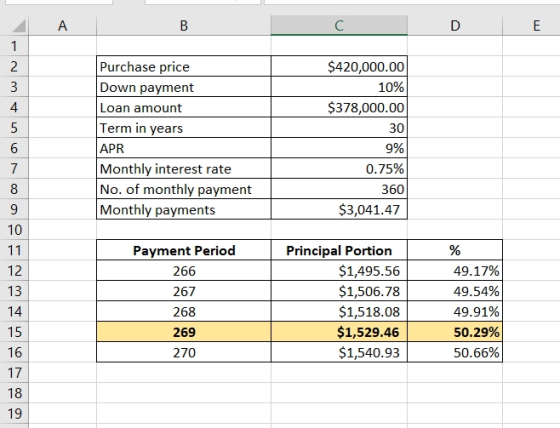Click the 10% down payment cell

click(x=339, y=87)
